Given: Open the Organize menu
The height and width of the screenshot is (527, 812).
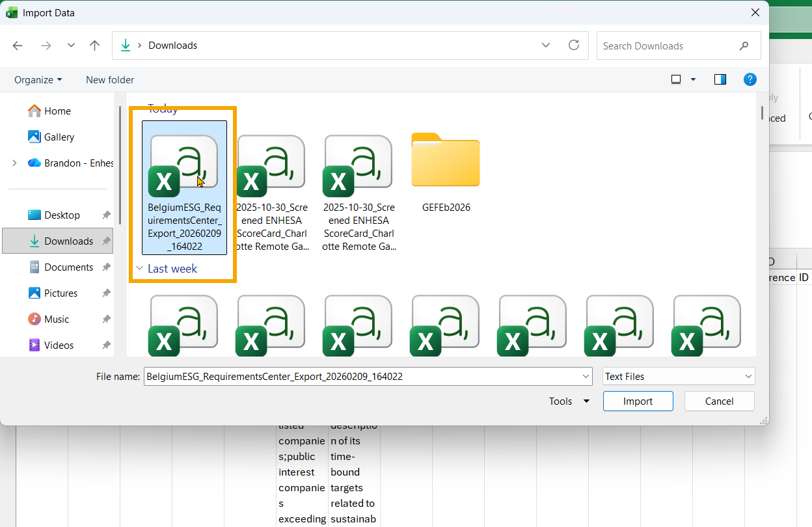Looking at the screenshot, I should coord(38,79).
